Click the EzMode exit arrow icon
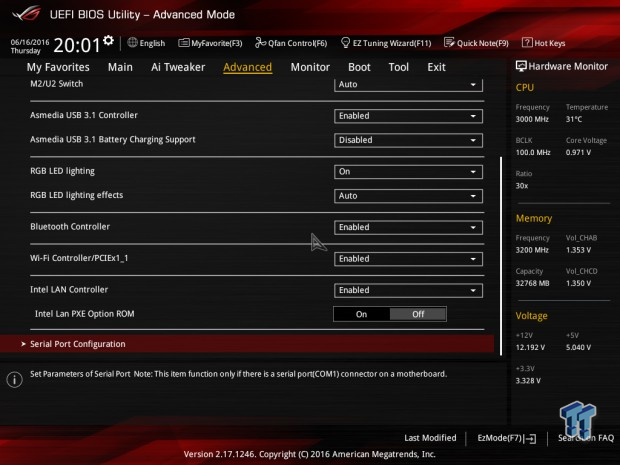Viewport: 620px width, 465px height. point(531,438)
